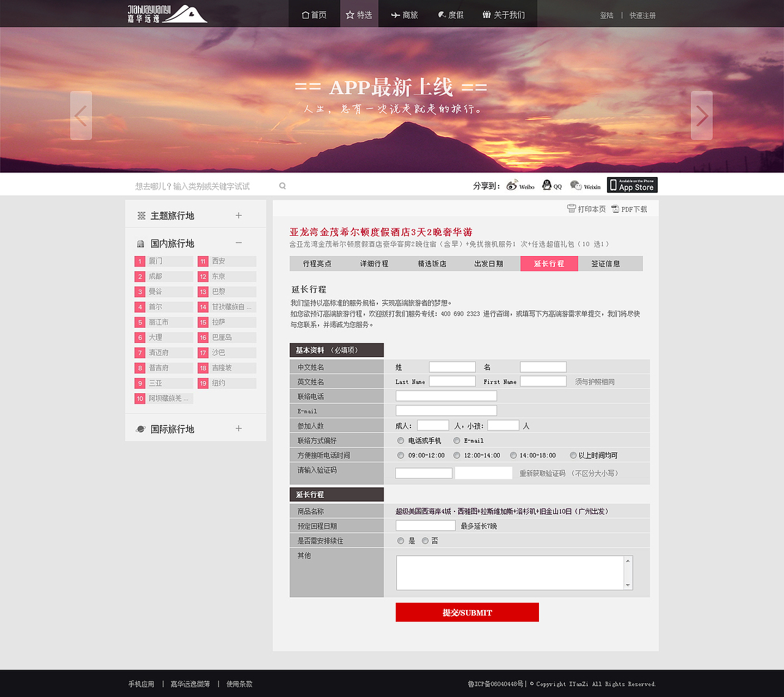Switch to 出发日期 tab
This screenshot has width=784, height=697.
(489, 263)
